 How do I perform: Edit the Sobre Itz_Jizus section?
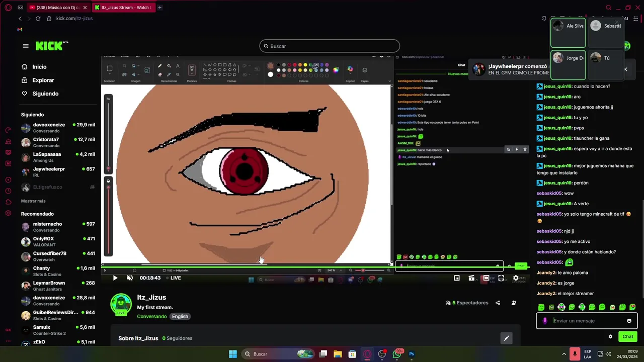506,338
